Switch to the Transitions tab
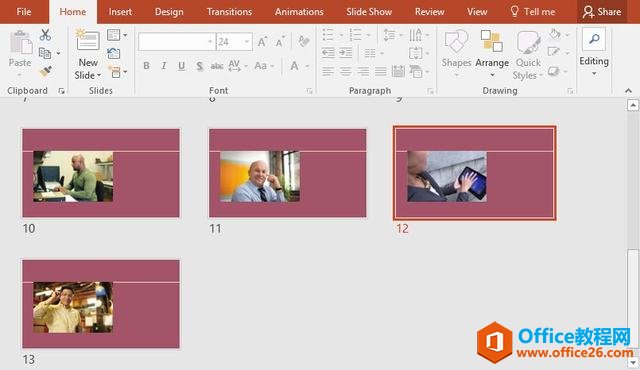Image resolution: width=640 pixels, height=370 pixels. tap(229, 12)
